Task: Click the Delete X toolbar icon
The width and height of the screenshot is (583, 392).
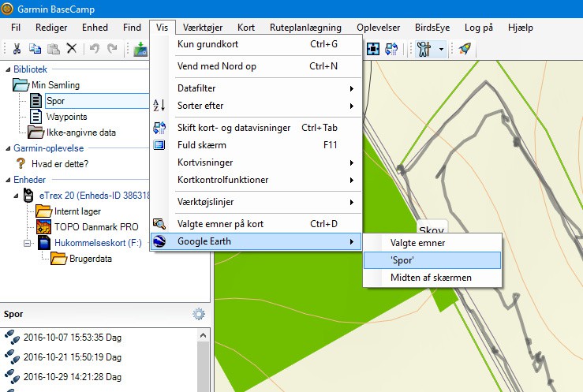Action: [71, 48]
